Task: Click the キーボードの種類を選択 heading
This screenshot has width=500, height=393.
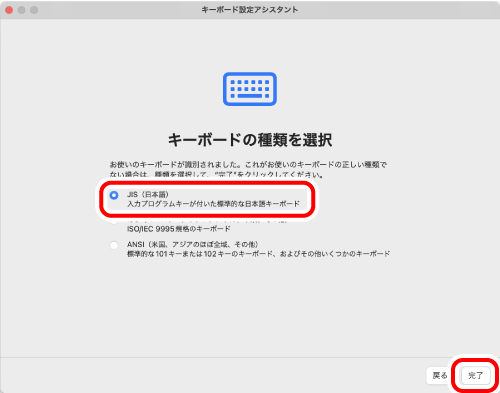Action: click(x=250, y=140)
